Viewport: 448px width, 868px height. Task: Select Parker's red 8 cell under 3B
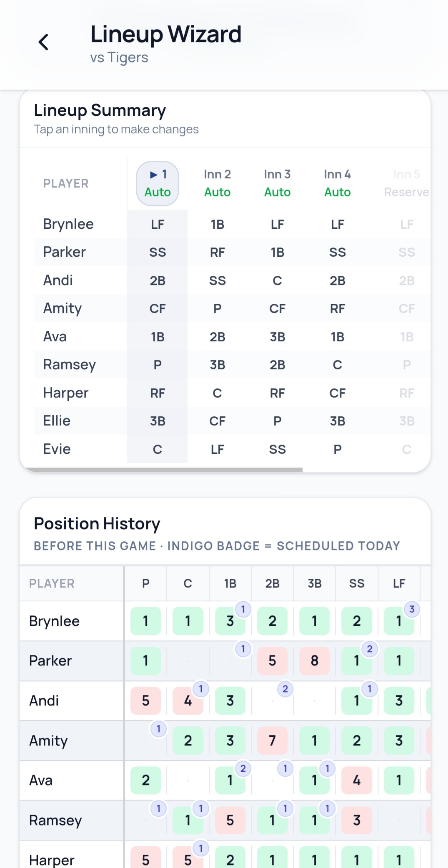[x=315, y=661]
